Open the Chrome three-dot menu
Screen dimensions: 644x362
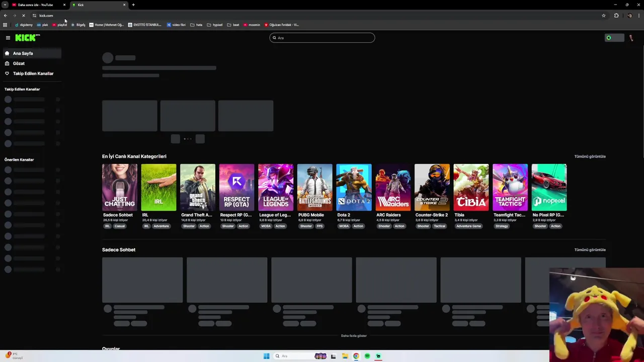point(639,16)
